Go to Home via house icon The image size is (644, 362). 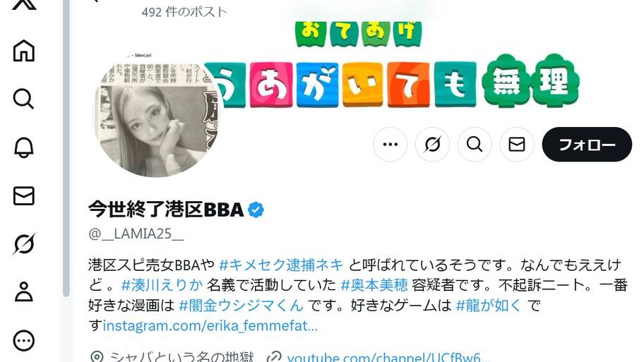pyautogui.click(x=24, y=51)
